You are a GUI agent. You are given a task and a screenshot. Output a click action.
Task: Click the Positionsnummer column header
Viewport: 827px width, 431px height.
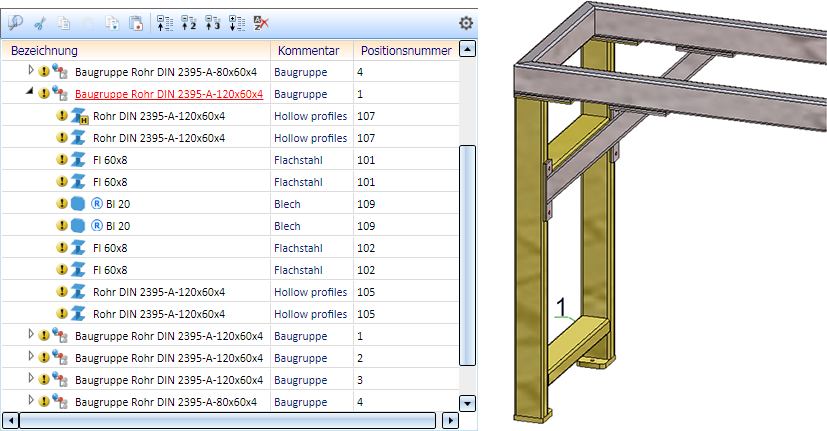pos(405,50)
